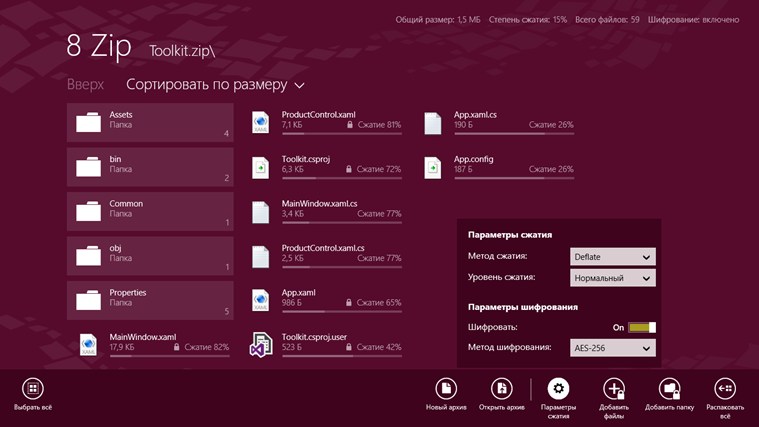Open the Properties folder tile
This screenshot has height=427, width=759.
tap(150, 300)
